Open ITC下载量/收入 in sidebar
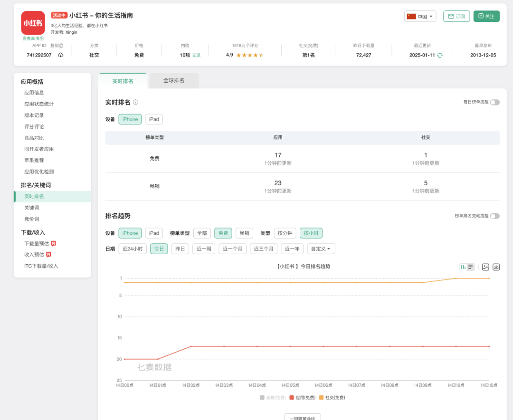Viewport: 513px width, 420px height. 41,266
